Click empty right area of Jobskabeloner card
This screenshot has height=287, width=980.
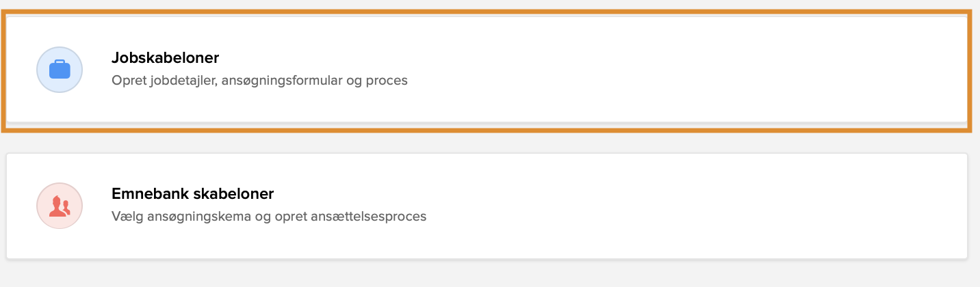(x=753, y=70)
